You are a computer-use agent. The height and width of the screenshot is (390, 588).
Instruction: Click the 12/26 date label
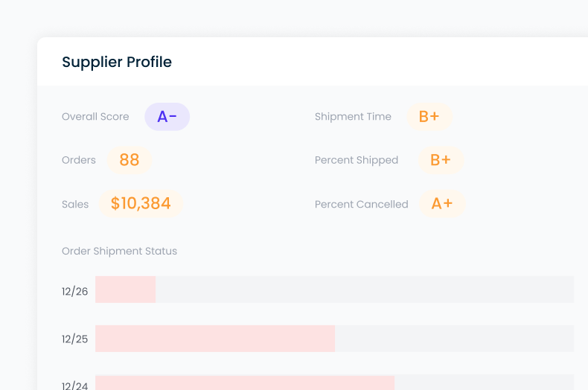(74, 291)
